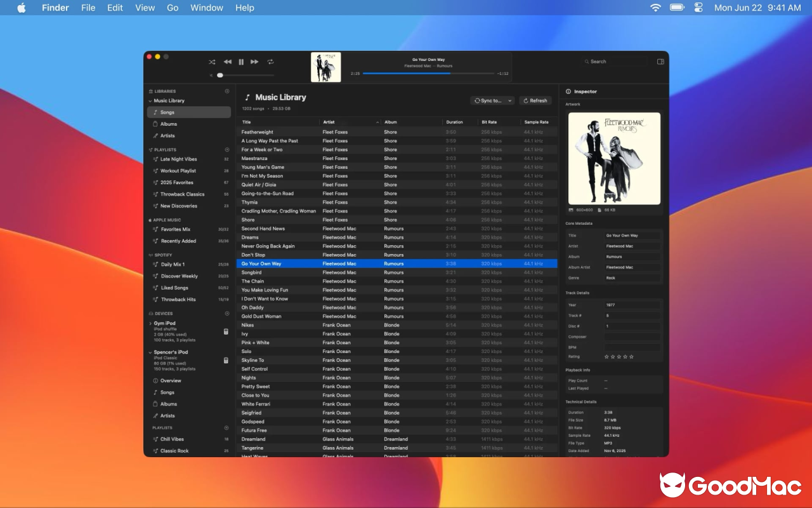The image size is (812, 508).
Task: Set the star rating in Inspector
Action: (x=619, y=357)
